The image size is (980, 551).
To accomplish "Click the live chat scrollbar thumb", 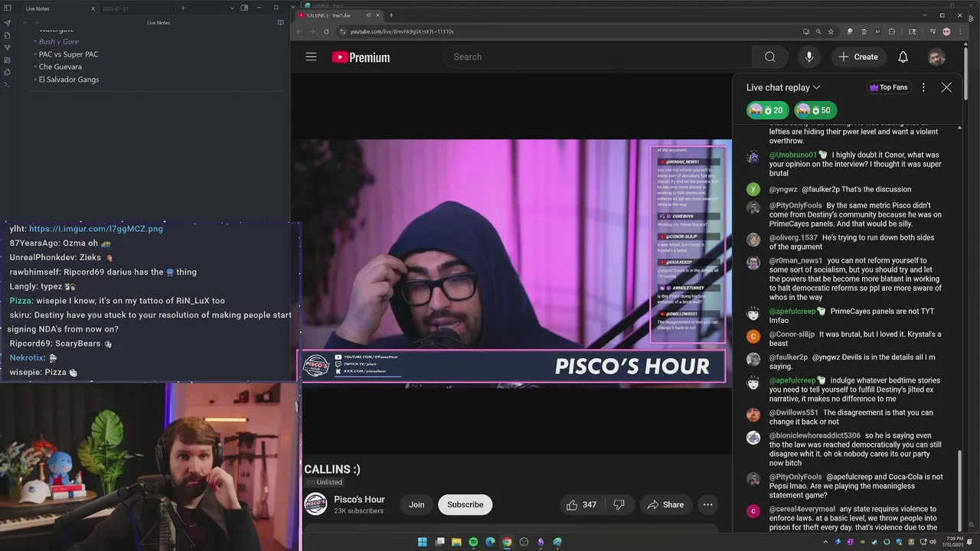I will (959, 490).
